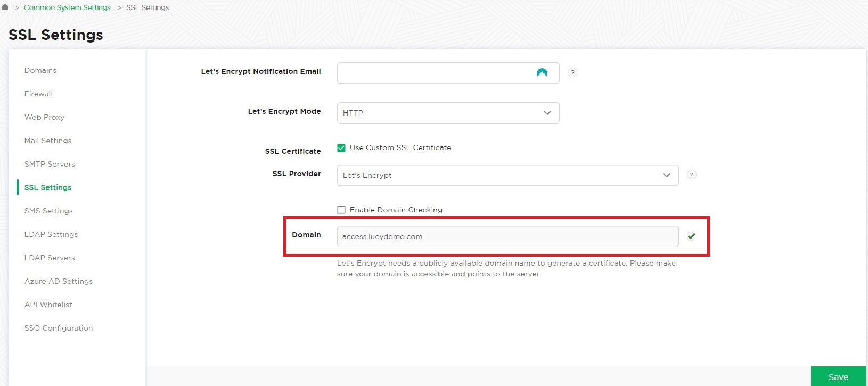The height and width of the screenshot is (386, 868).
Task: Open Firewall settings in sidebar
Action: [x=38, y=94]
